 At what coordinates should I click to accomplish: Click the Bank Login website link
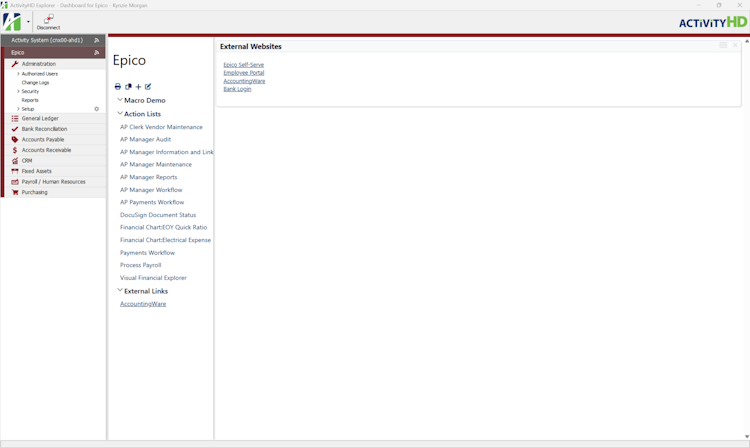click(237, 89)
